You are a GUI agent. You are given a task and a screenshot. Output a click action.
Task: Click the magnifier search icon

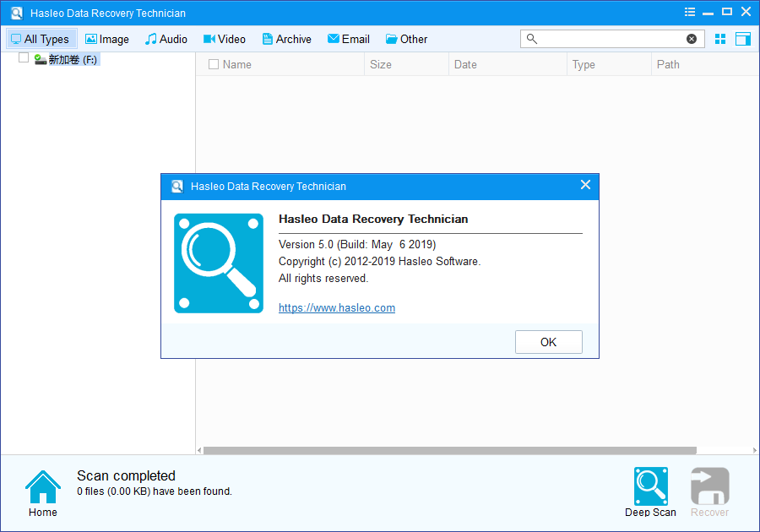click(532, 39)
